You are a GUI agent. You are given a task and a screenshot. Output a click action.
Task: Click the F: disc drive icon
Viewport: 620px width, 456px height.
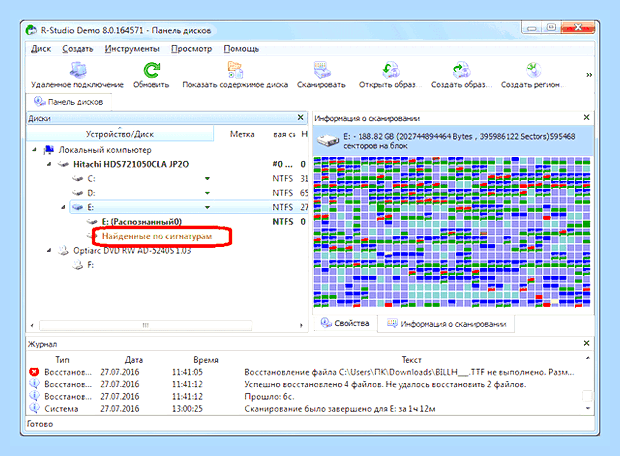(x=78, y=265)
